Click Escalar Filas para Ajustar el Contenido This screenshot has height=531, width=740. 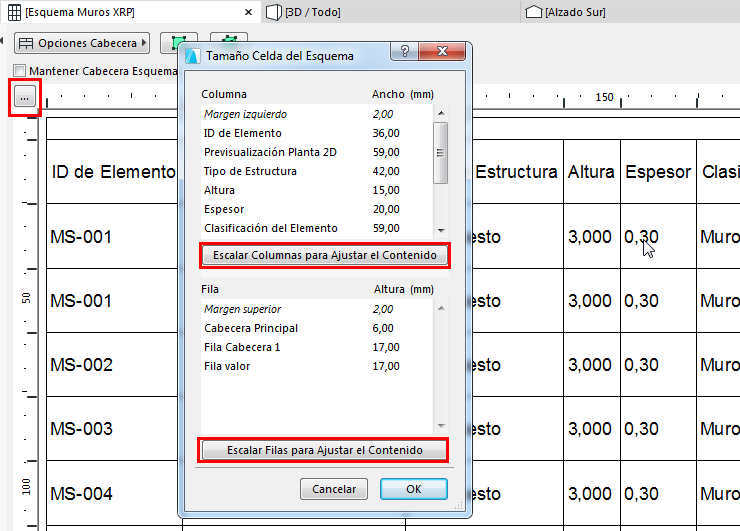tap(324, 450)
